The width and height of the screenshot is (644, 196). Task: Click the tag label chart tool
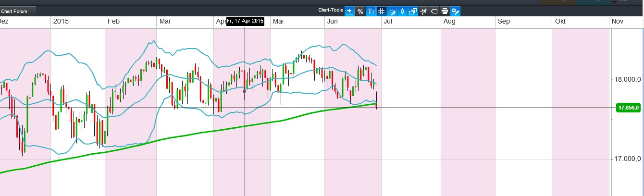pos(434,11)
